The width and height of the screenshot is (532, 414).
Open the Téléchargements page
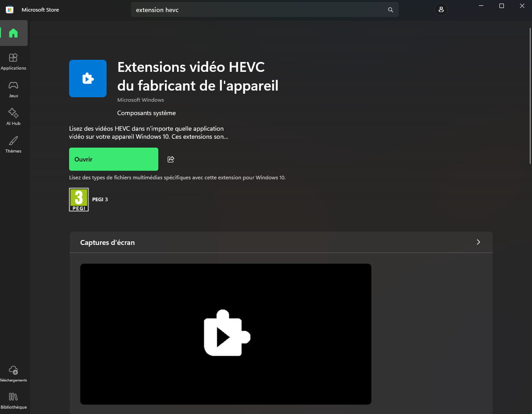[13, 373]
